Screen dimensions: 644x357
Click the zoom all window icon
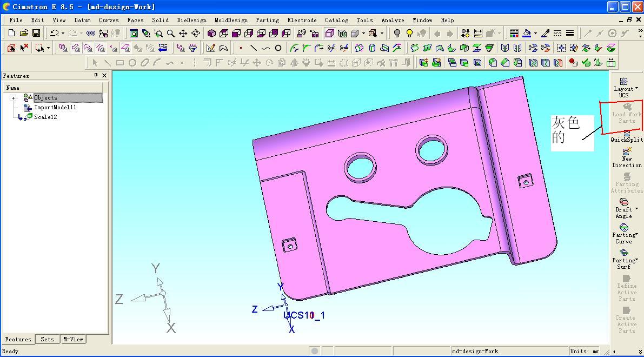click(134, 34)
